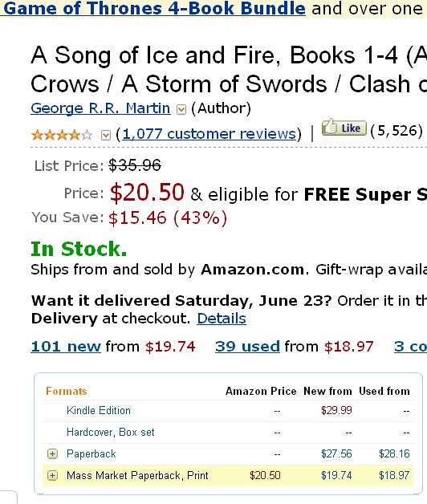Select the Hardcover, Box set format
The width and height of the screenshot is (427, 504).
click(110, 433)
